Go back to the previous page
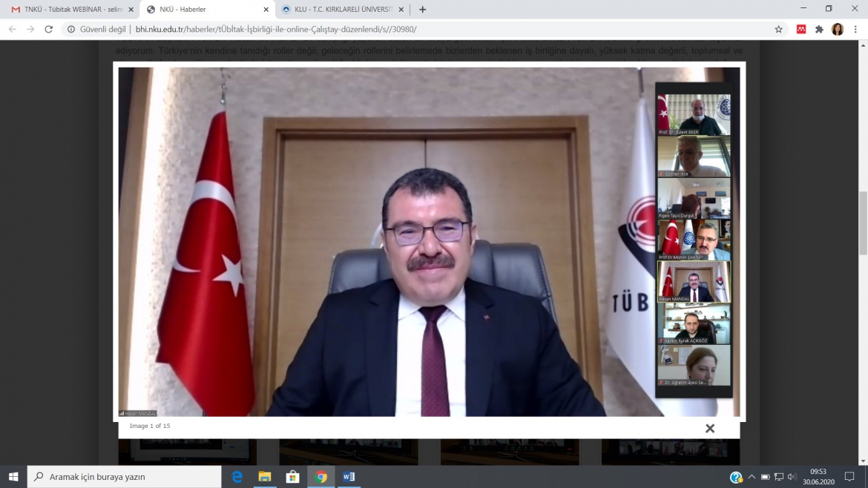This screenshot has height=488, width=868. click(x=12, y=30)
